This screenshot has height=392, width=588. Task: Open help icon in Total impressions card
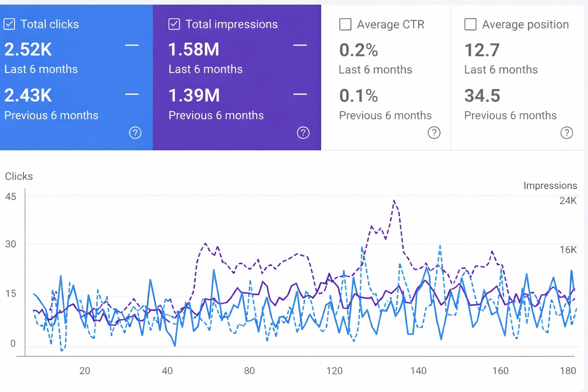[x=303, y=133]
